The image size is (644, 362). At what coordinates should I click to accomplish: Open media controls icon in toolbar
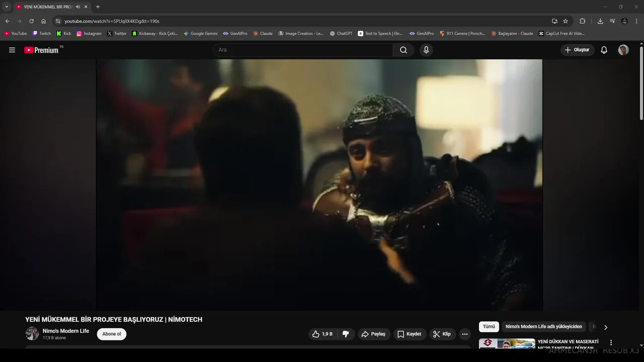pyautogui.click(x=612, y=21)
